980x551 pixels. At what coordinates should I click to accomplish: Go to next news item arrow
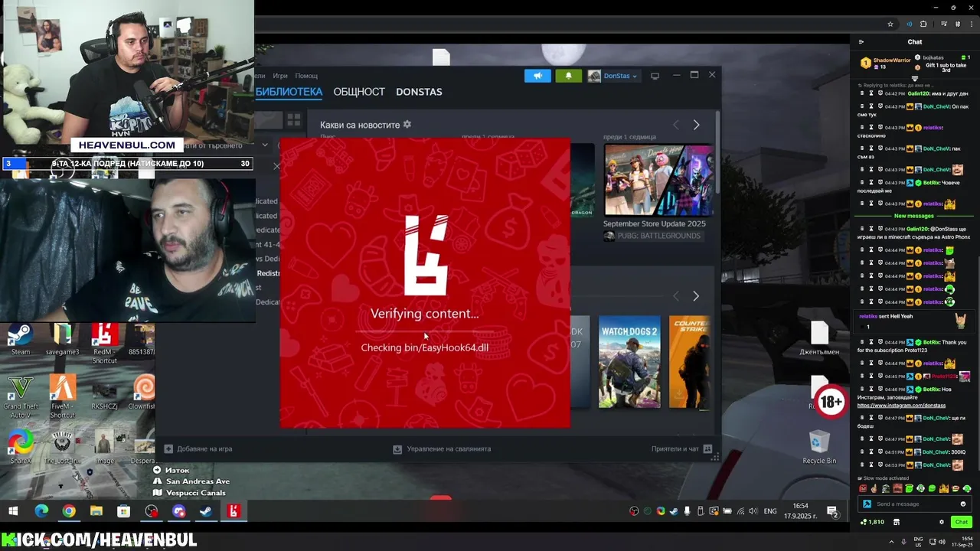(696, 125)
